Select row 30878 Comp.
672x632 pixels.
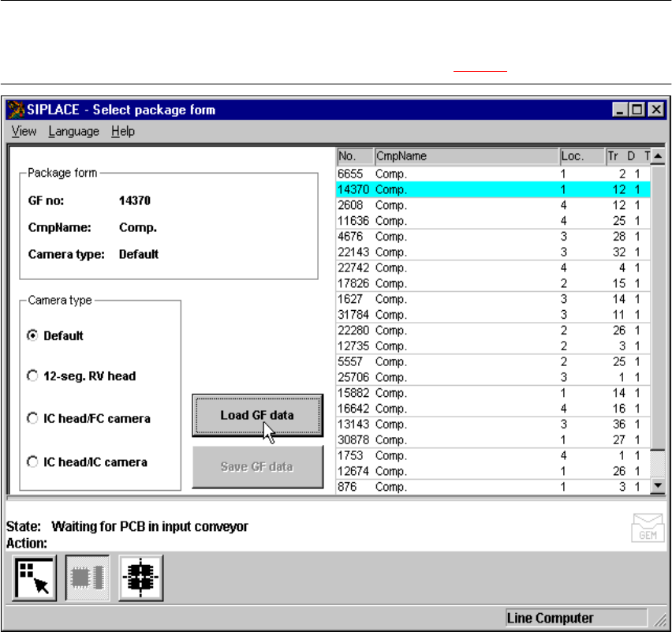click(x=493, y=440)
